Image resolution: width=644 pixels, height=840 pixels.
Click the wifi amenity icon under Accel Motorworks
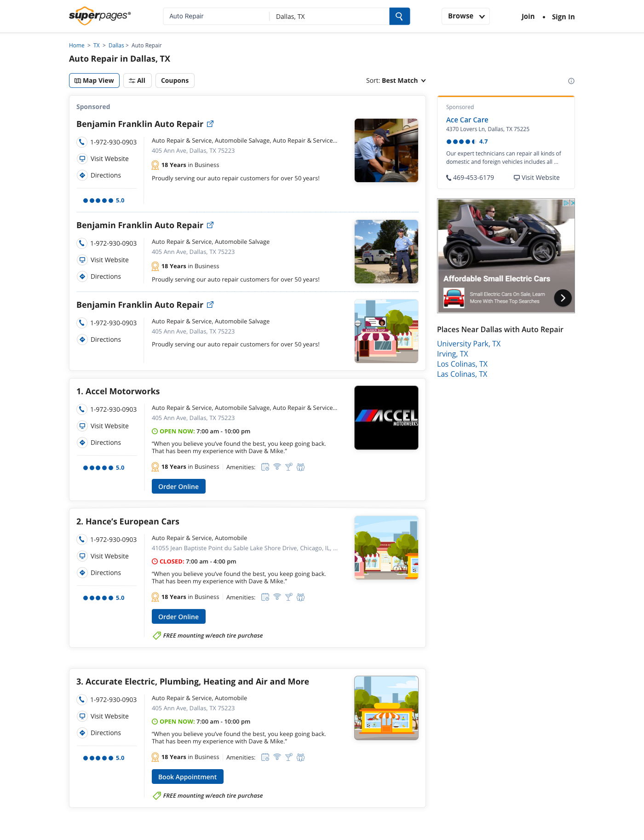pos(277,466)
